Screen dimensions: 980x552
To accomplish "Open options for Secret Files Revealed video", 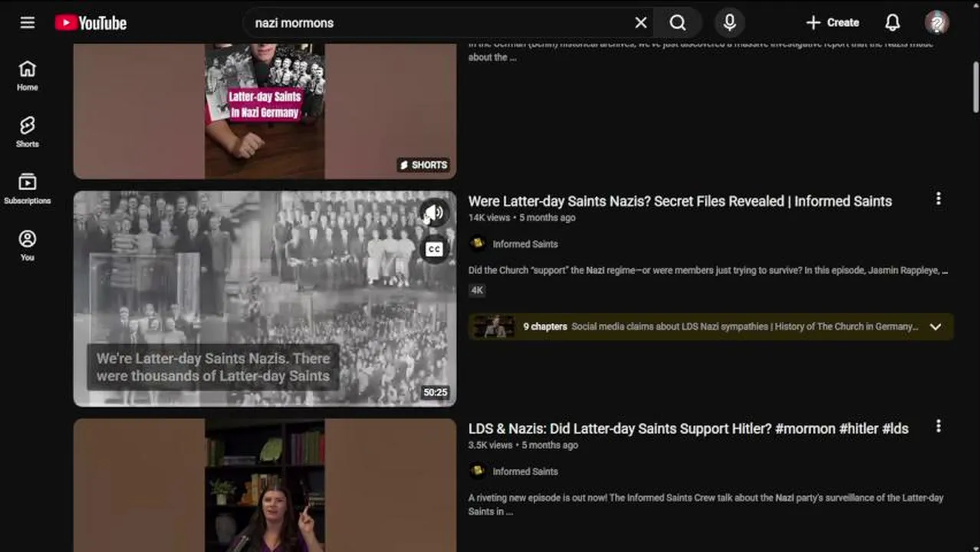I will (938, 199).
